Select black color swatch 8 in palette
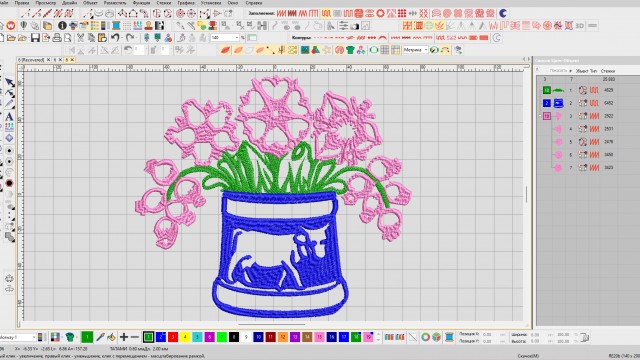 pos(234,337)
